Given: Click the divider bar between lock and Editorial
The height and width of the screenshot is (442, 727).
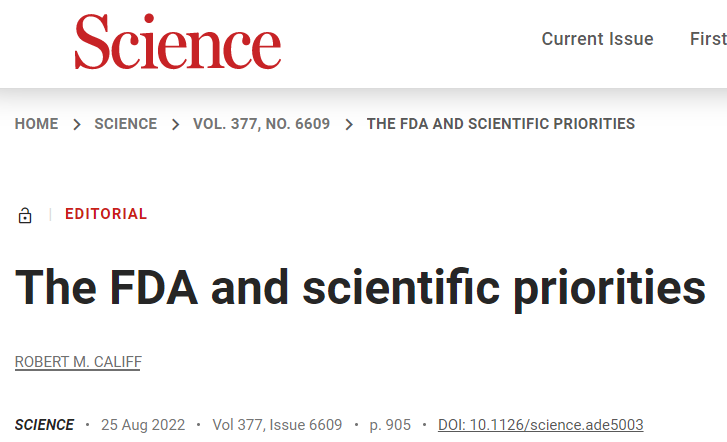Looking at the screenshot, I should (x=49, y=214).
